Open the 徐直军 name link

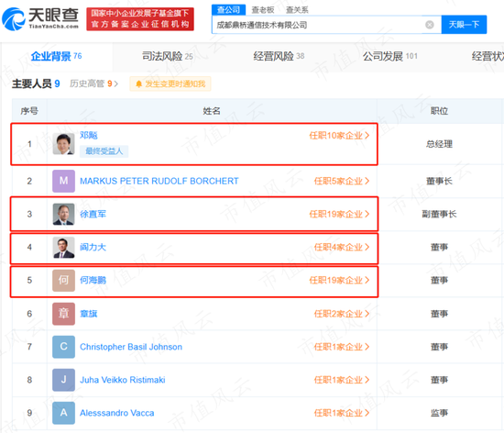93,214
